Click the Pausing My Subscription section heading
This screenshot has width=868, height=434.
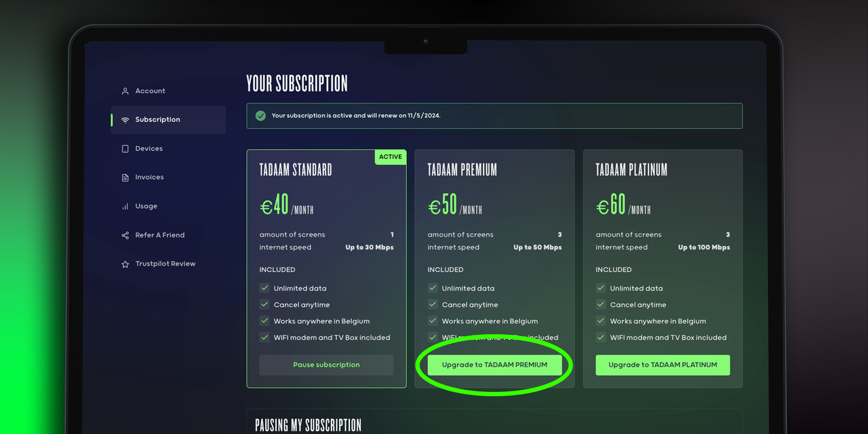308,425
